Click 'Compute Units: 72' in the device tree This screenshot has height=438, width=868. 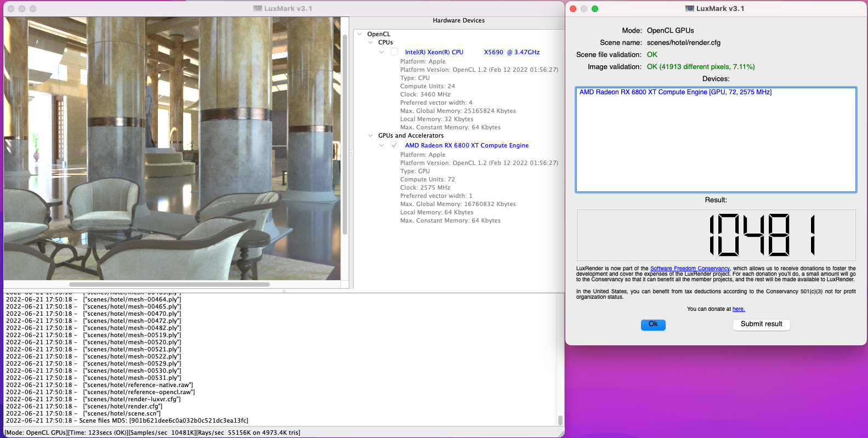tap(428, 179)
